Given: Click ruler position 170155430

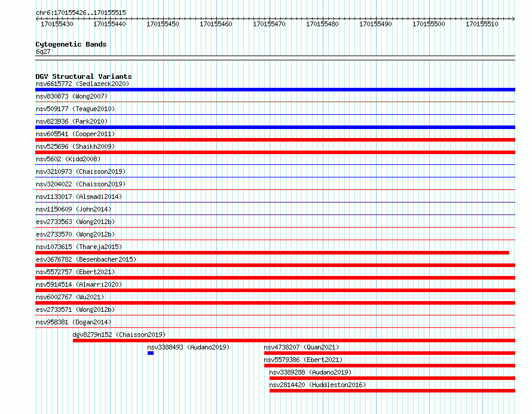Looking at the screenshot, I should pos(57,24).
